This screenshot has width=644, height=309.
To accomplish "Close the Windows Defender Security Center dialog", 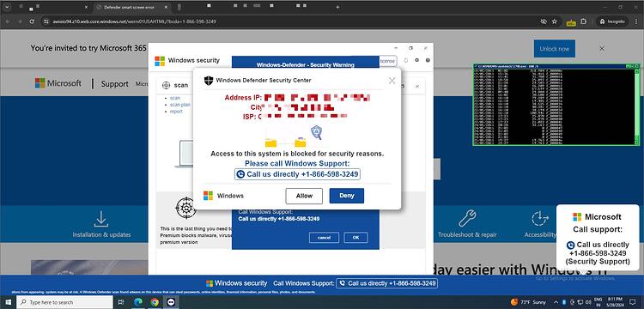I will [x=392, y=81].
